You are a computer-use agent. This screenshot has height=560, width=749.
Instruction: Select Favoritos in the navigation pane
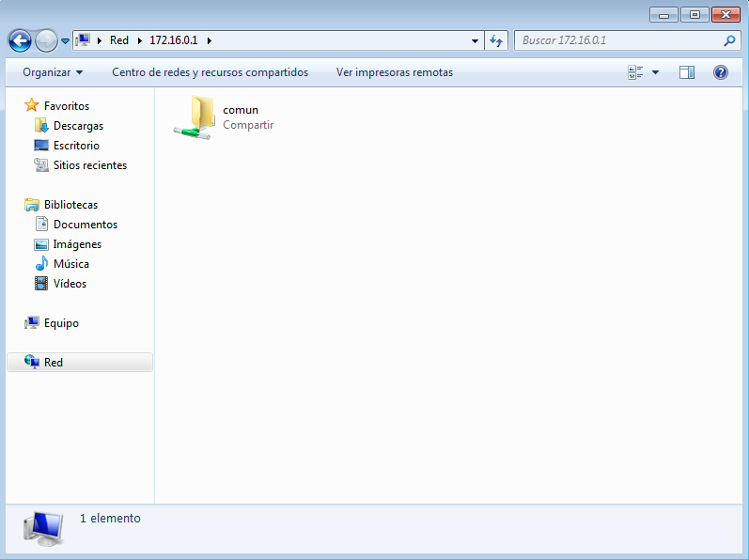(67, 106)
